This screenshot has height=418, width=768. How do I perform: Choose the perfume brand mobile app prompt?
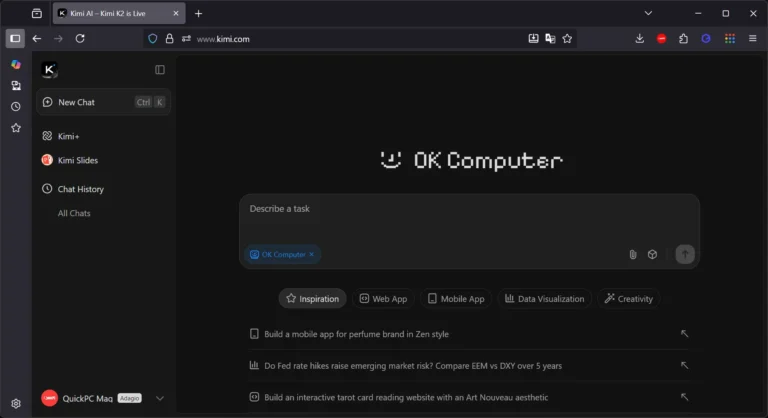[x=469, y=334]
